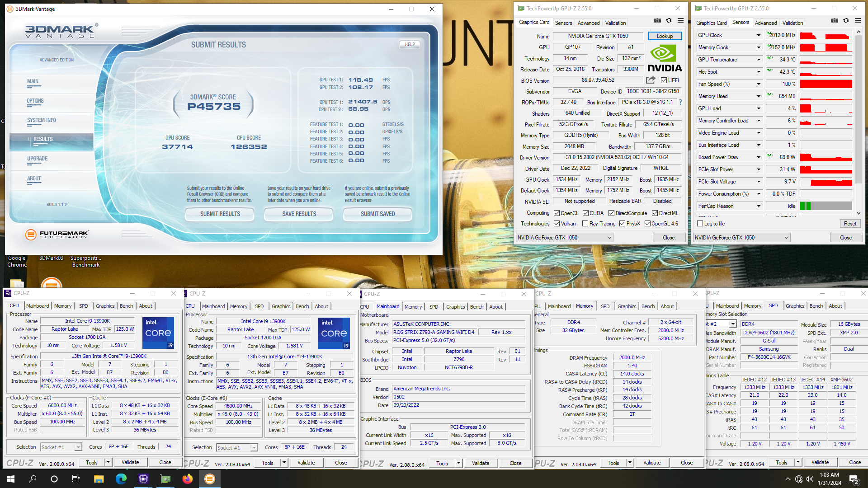
Task: Click Reset button in GPU-Z Sensors
Action: click(x=850, y=224)
